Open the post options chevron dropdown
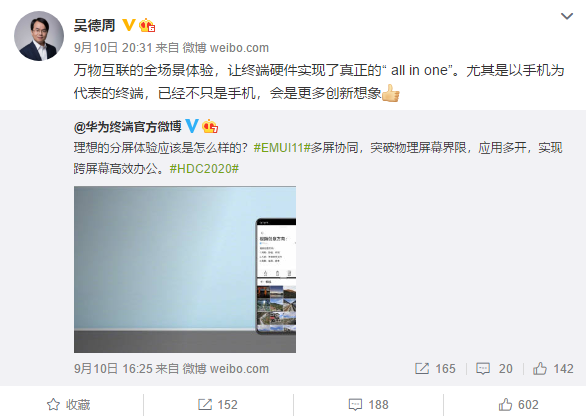Viewport: 586px width, 417px height. pyautogui.click(x=567, y=16)
